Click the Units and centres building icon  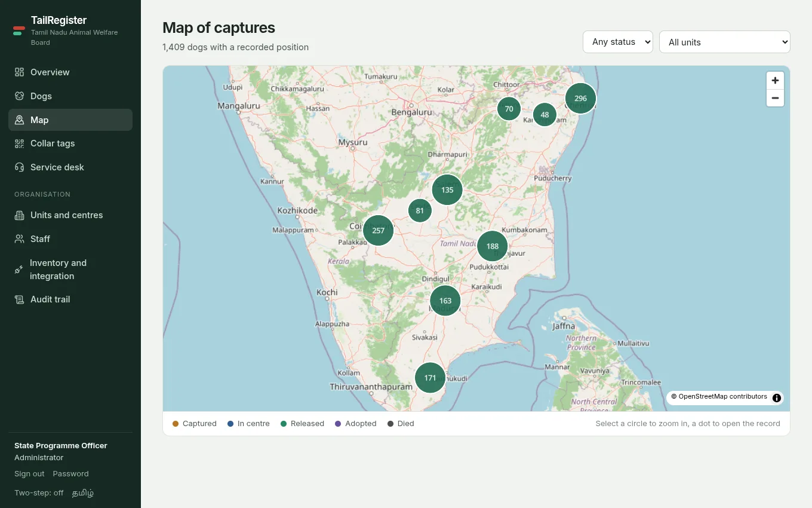19,215
